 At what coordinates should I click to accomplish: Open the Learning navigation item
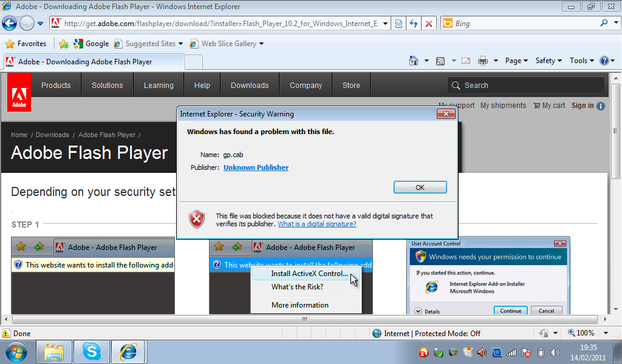coord(159,85)
